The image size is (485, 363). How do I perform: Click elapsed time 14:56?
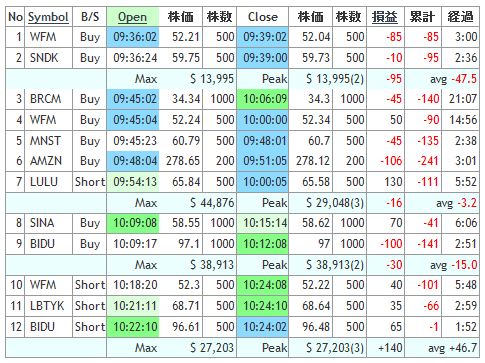(x=463, y=119)
